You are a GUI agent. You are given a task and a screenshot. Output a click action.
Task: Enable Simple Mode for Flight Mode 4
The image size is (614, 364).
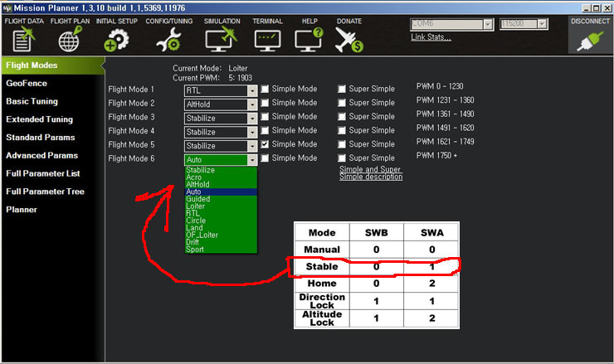coord(266,130)
